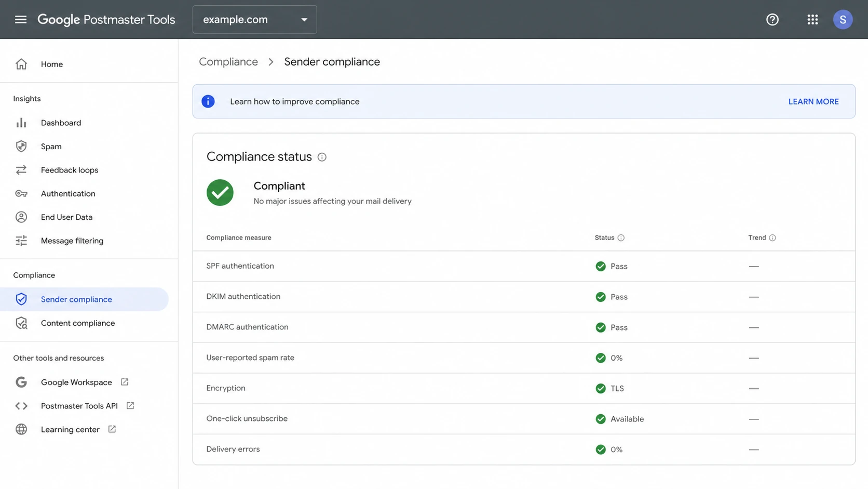Click 0% status in Delivery errors row
This screenshot has width=868, height=489.
tap(617, 450)
